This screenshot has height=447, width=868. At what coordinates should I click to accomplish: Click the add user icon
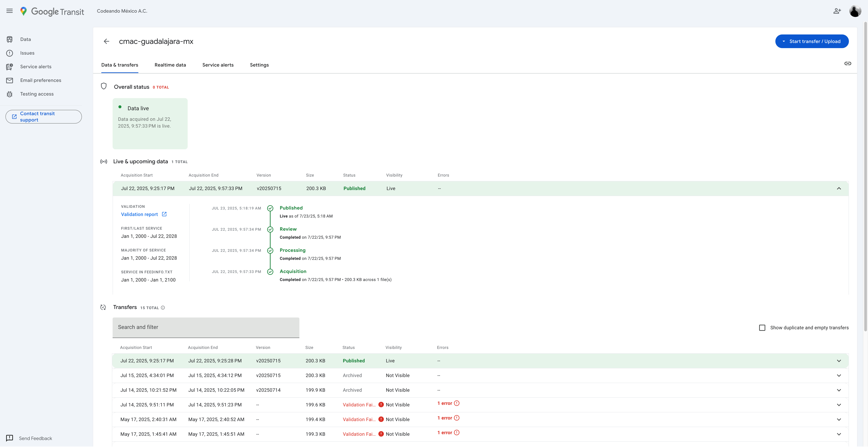click(837, 11)
